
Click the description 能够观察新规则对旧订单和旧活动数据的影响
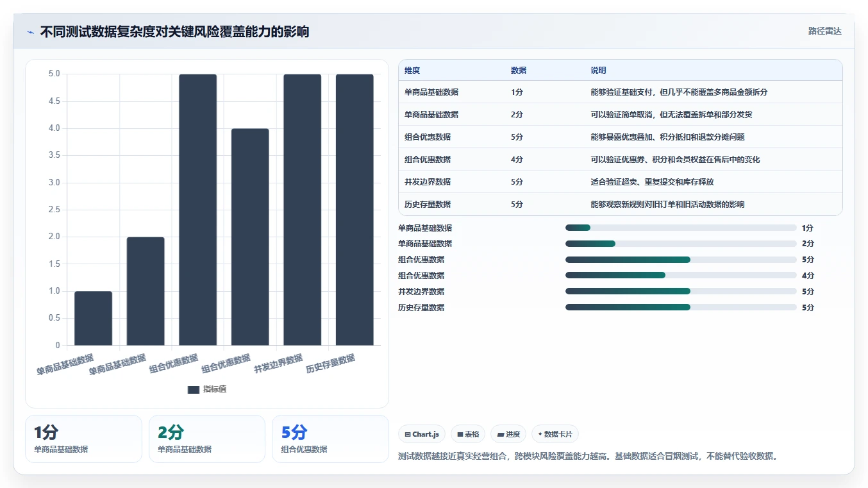(667, 205)
